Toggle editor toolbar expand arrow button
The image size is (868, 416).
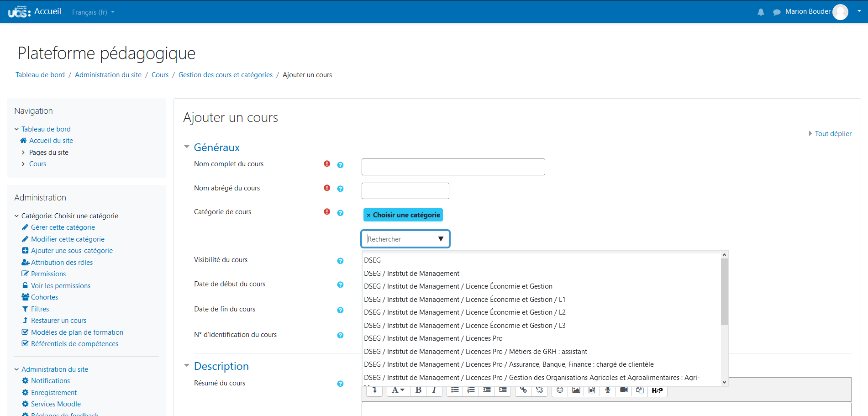[374, 390]
